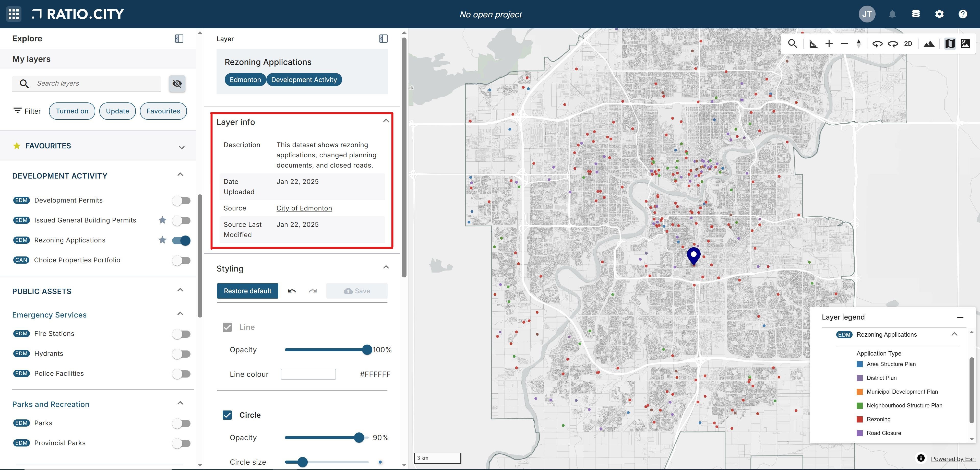Uncheck the Circle checkbox

(227, 415)
